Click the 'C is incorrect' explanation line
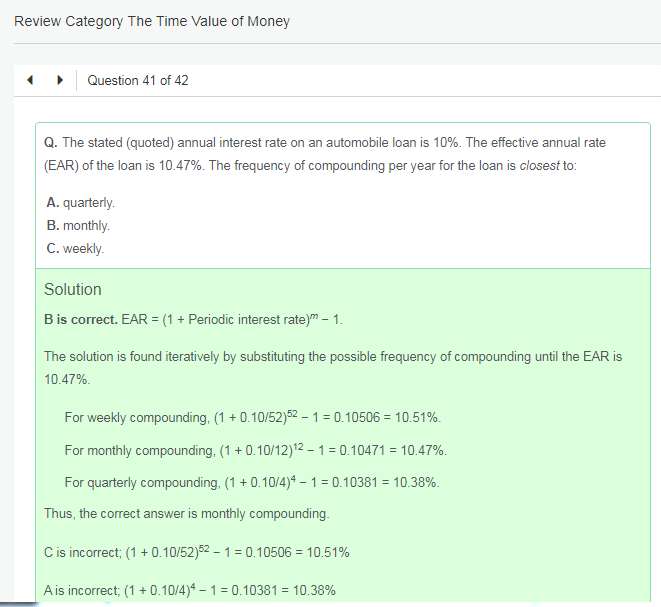 pyautogui.click(x=197, y=552)
